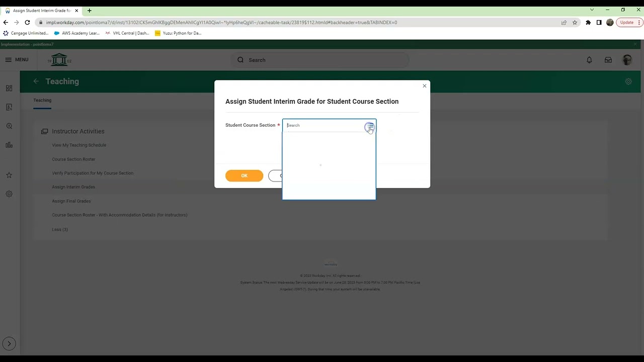Click the university logo in the header
The height and width of the screenshot is (362, 644).
tap(59, 60)
